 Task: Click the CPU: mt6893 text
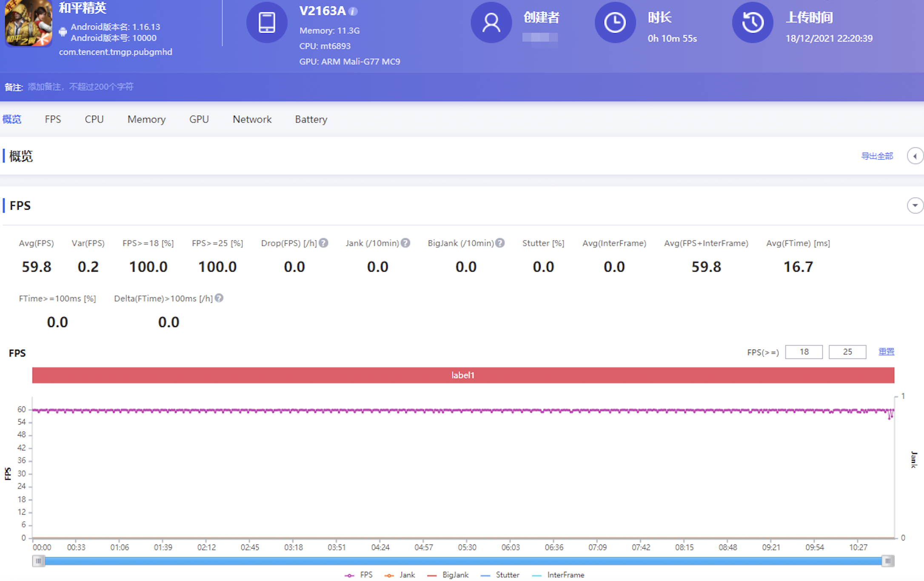pyautogui.click(x=325, y=46)
